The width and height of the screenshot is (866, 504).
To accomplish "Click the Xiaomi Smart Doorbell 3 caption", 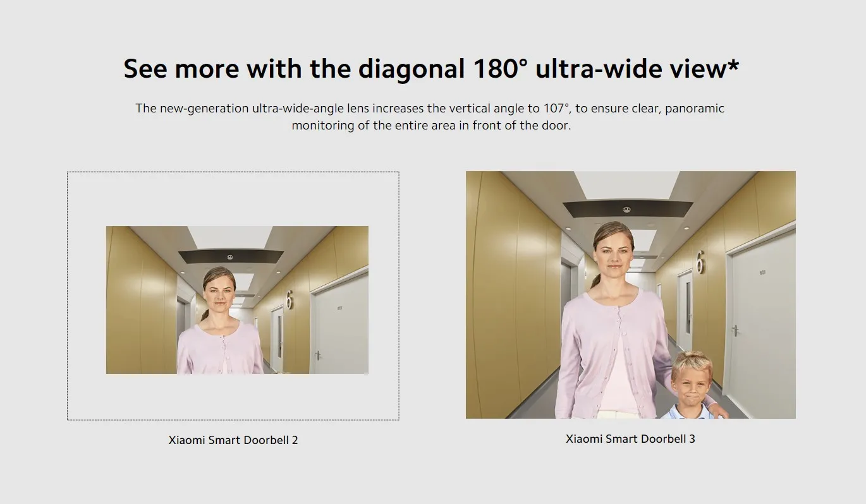I will tap(630, 439).
